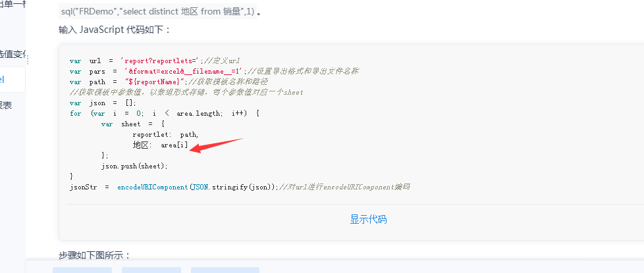This screenshot has width=644, height=273.
Task: Click the inline sql("FRDemo") code snippet
Action: pyautogui.click(x=158, y=11)
